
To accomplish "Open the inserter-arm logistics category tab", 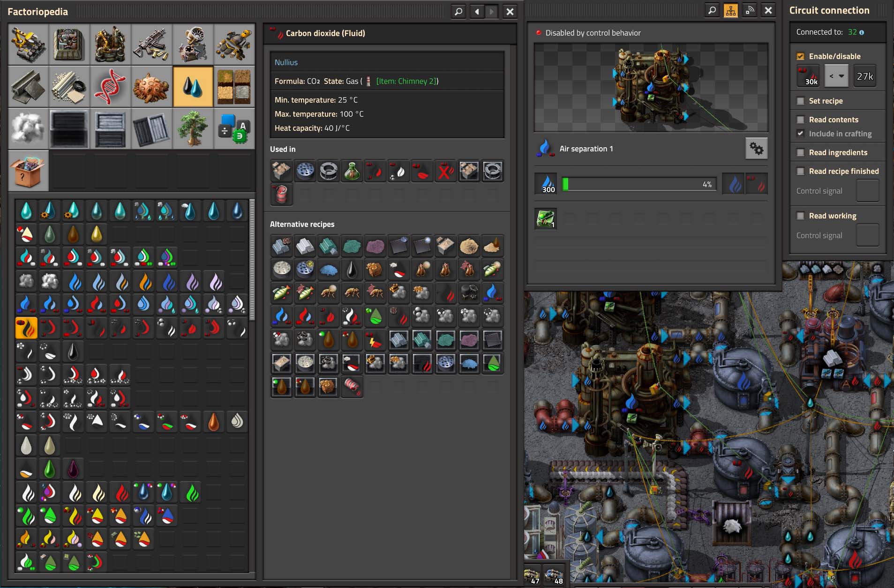I will (x=29, y=45).
